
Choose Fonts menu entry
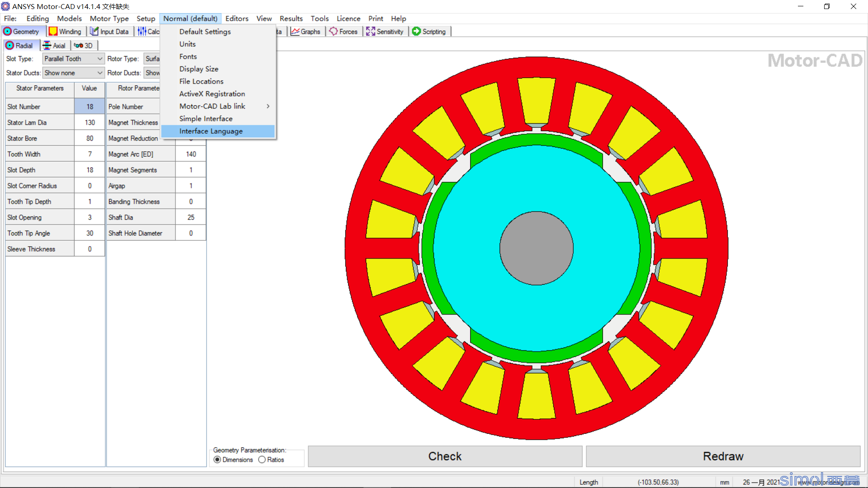[218, 56]
